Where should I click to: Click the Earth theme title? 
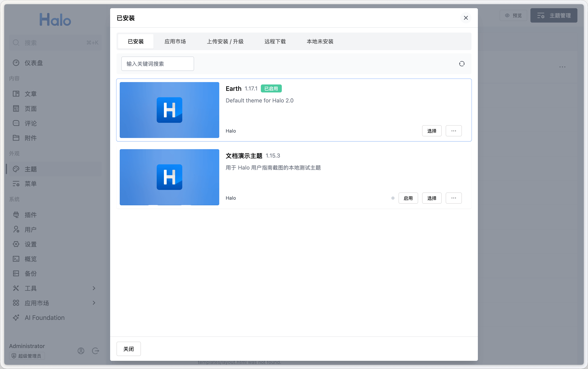point(233,88)
